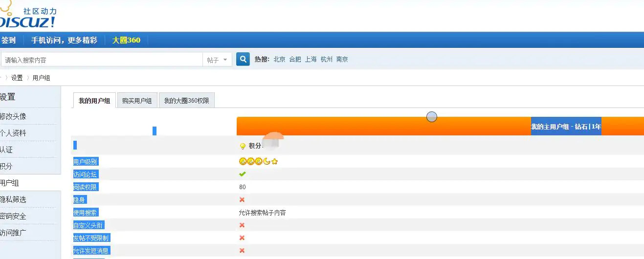
Task: Open 个人资料 in settings sidebar
Action: pyautogui.click(x=13, y=133)
